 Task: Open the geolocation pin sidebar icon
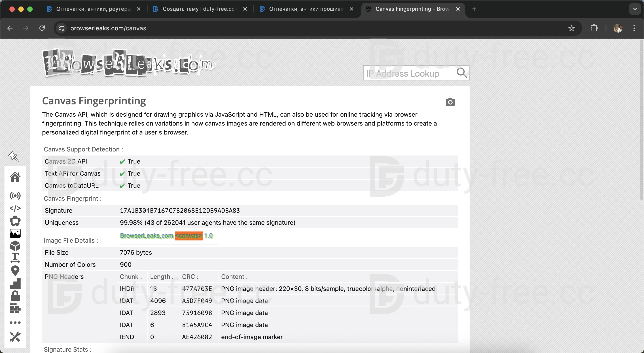tap(15, 271)
